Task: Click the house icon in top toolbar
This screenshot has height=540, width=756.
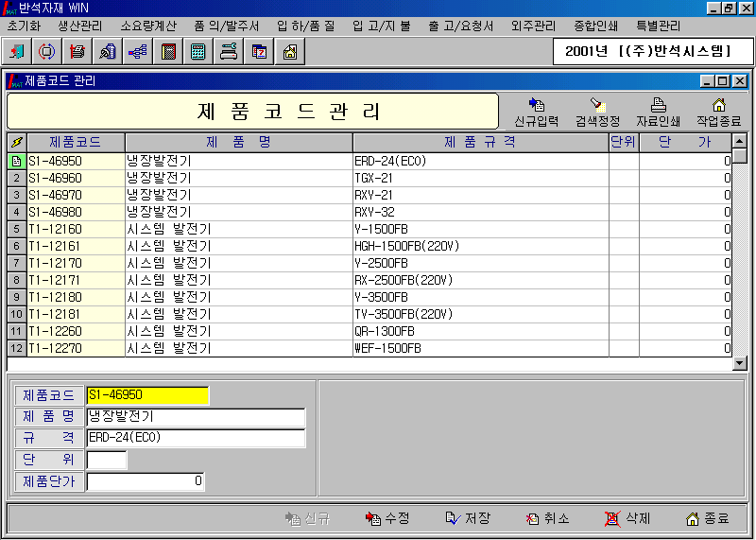Action: (x=289, y=51)
